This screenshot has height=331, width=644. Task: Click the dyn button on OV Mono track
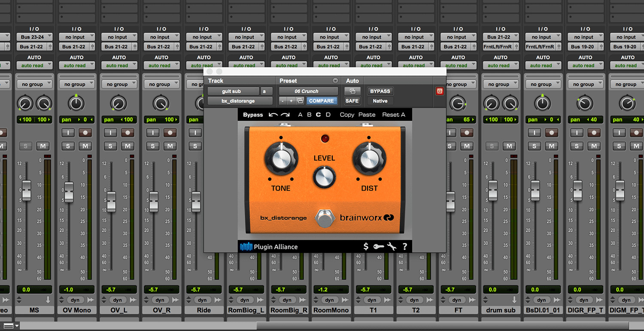(75, 300)
